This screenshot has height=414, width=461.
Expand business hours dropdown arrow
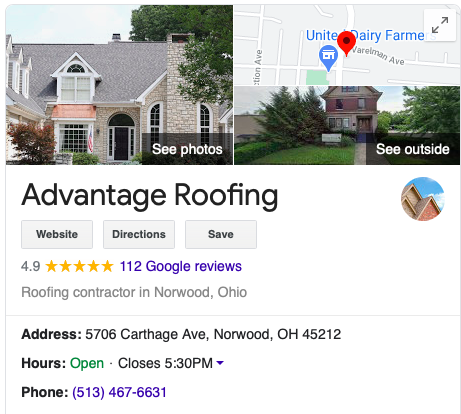tap(220, 363)
